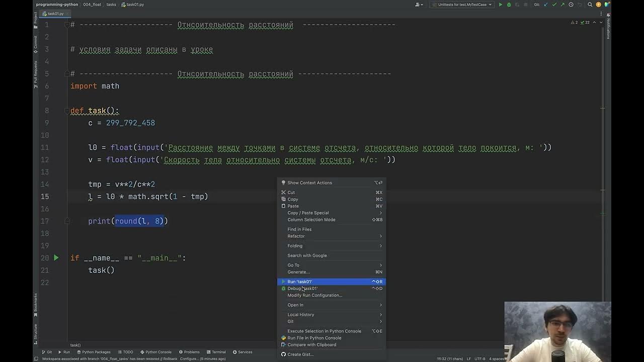The image size is (644, 362).
Task: Open the Pull Requests sidebar tool window
Action: 35,74
